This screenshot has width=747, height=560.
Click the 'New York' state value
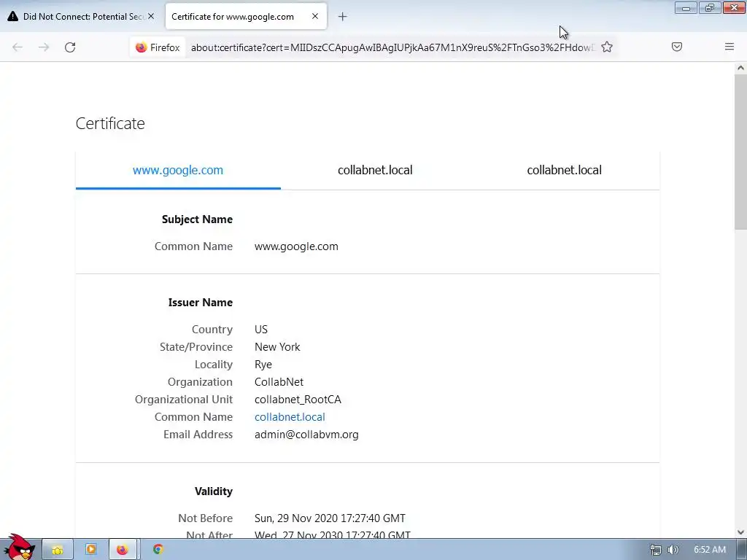pyautogui.click(x=277, y=347)
